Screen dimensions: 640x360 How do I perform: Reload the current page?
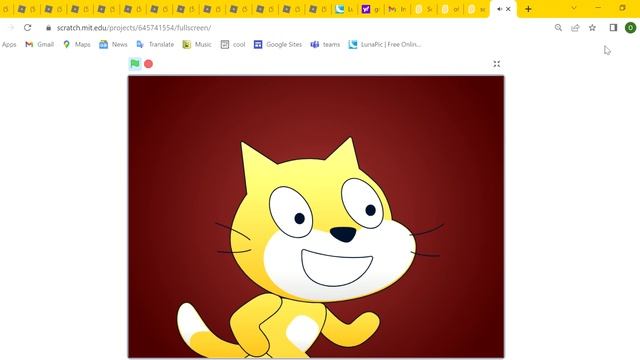[x=27, y=28]
